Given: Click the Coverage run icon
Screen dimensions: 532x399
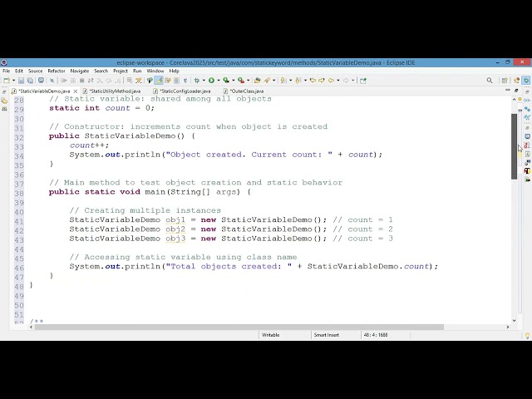Looking at the screenshot, I should pyautogui.click(x=226, y=81).
